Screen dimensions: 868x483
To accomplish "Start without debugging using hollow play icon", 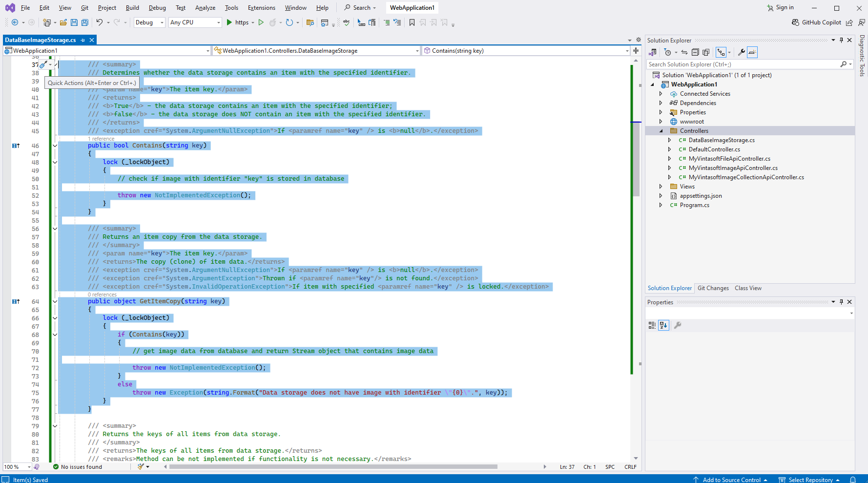I will click(261, 22).
